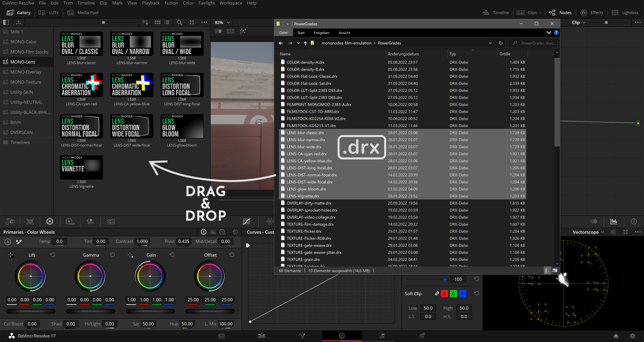The width and height of the screenshot is (644, 342).
Task: Open the RGB Mixer palette
Action: click(x=90, y=221)
